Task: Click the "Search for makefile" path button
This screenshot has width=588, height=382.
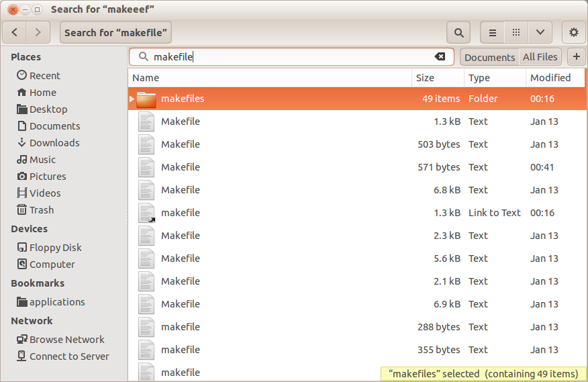Action: [115, 32]
